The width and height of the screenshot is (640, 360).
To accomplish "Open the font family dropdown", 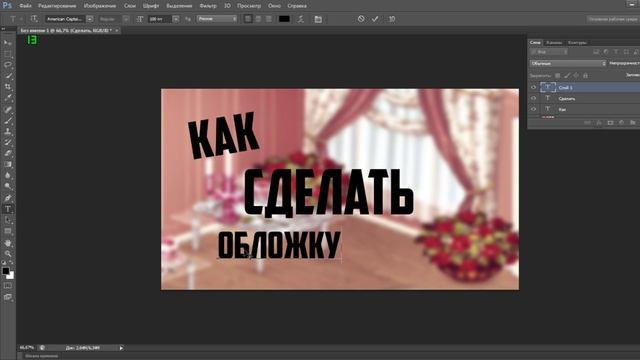I will (x=90, y=19).
